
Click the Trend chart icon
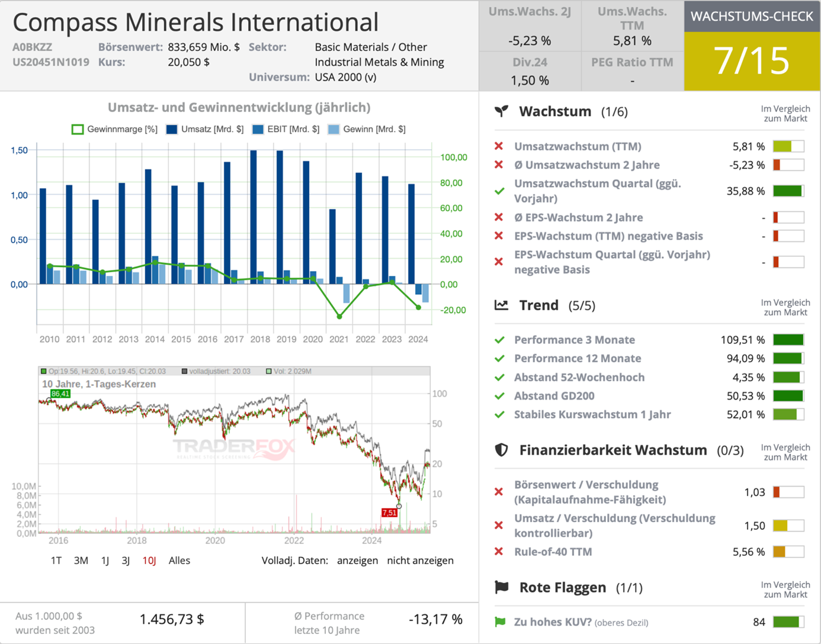(x=501, y=305)
